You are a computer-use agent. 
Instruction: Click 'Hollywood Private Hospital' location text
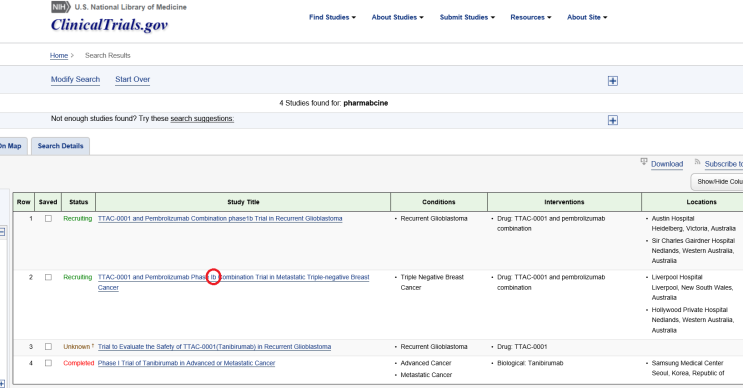tap(689, 310)
